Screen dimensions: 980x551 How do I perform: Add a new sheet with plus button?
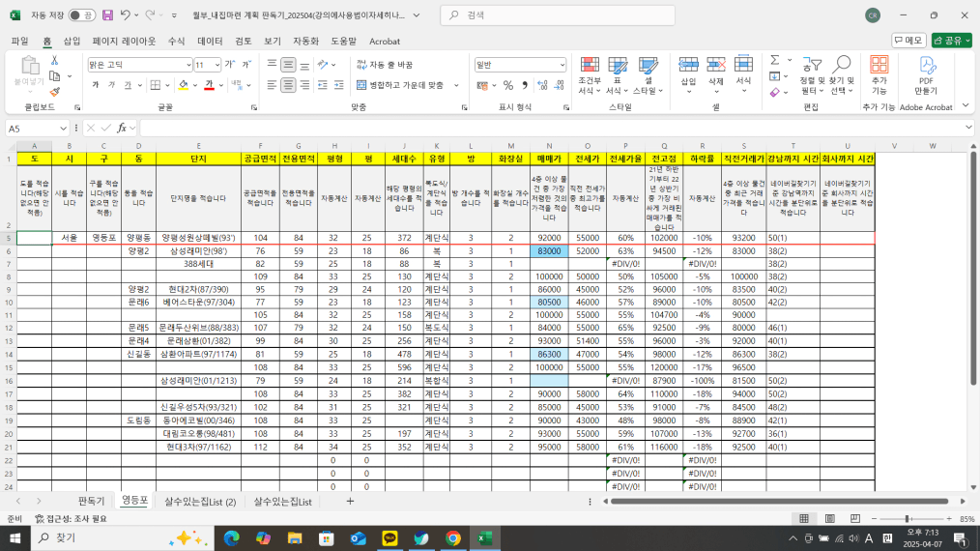point(350,501)
